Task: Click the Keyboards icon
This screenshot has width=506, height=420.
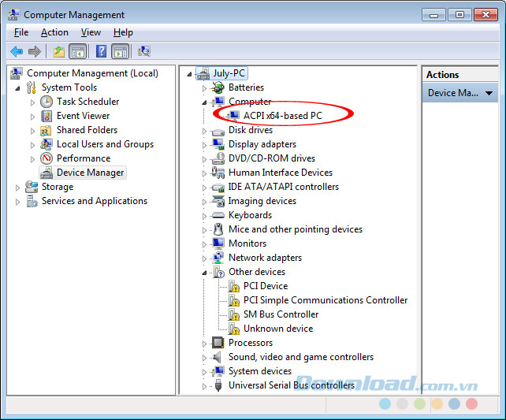Action: click(218, 215)
